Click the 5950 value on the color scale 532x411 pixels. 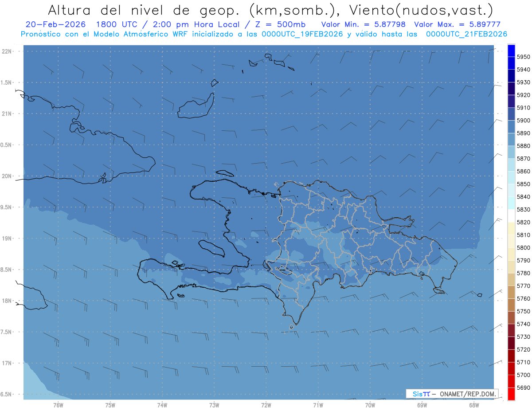point(523,57)
